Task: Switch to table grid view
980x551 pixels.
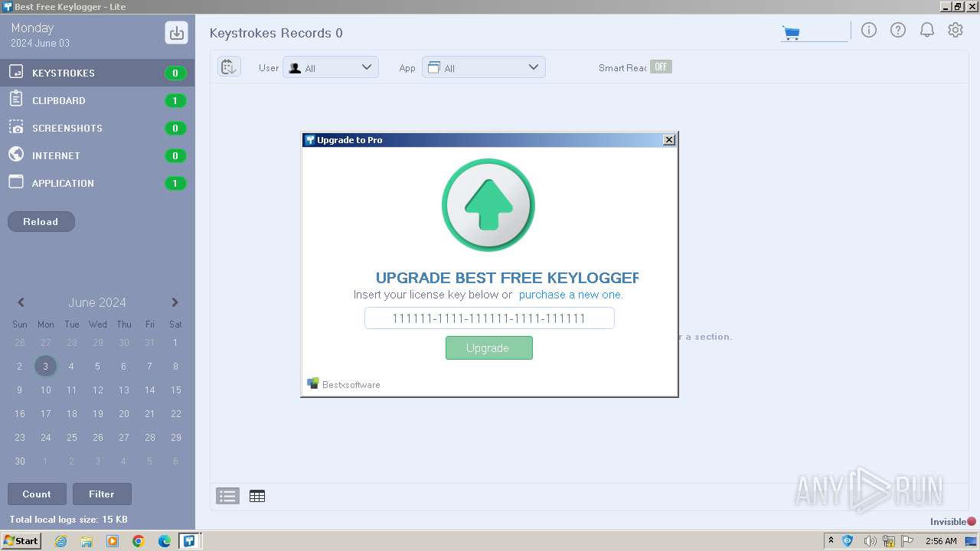Action: [257, 496]
